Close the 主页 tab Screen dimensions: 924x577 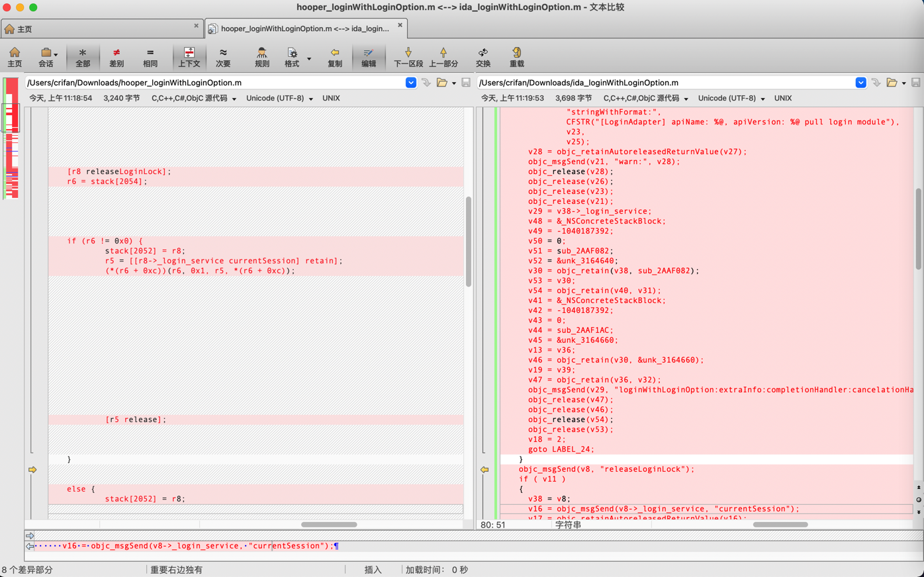tap(196, 26)
